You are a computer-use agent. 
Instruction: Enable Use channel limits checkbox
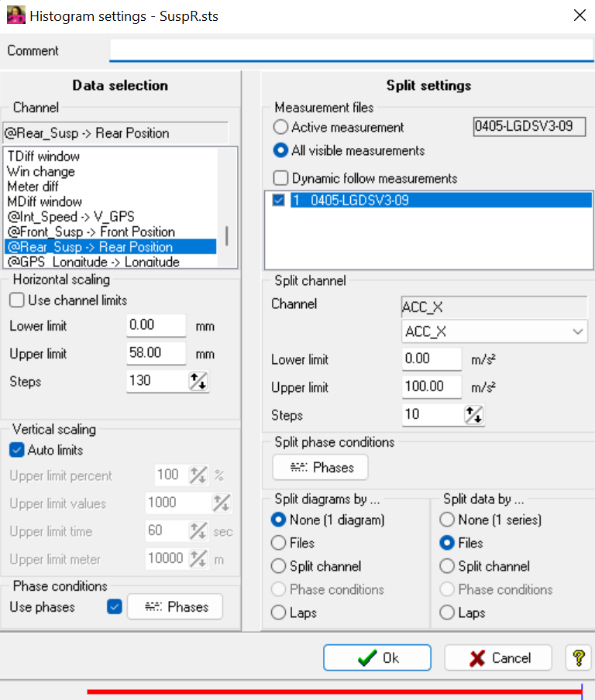(17, 300)
